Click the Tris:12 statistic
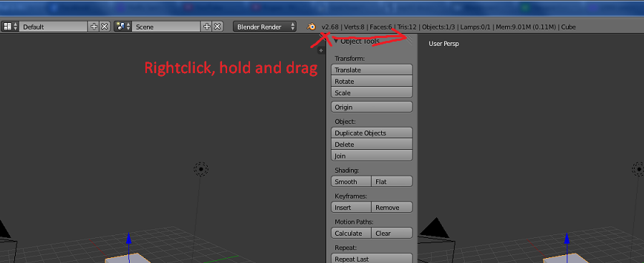This screenshot has height=263, width=644. click(x=407, y=27)
